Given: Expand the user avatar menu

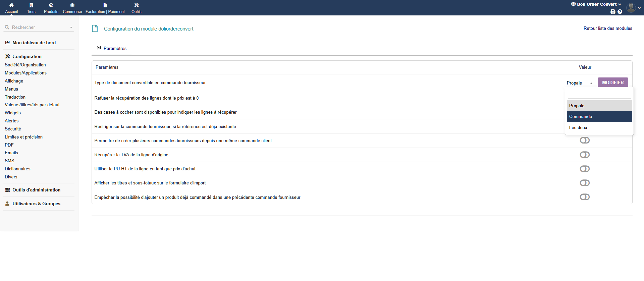Looking at the screenshot, I should tap(633, 7).
